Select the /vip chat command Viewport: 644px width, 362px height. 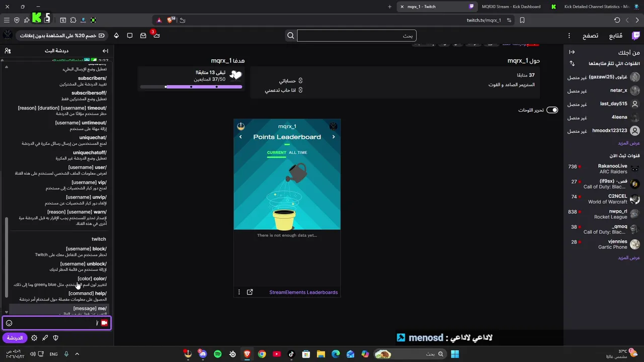tap(58, 185)
